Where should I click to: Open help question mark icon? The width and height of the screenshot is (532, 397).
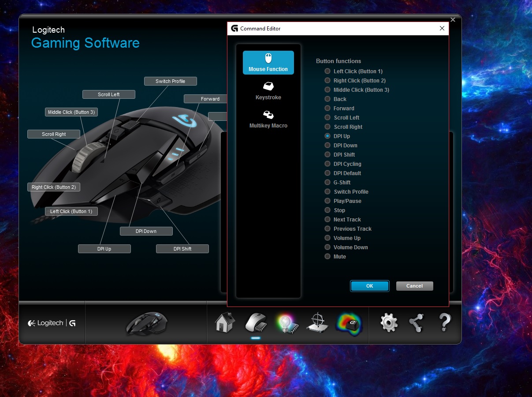[445, 322]
